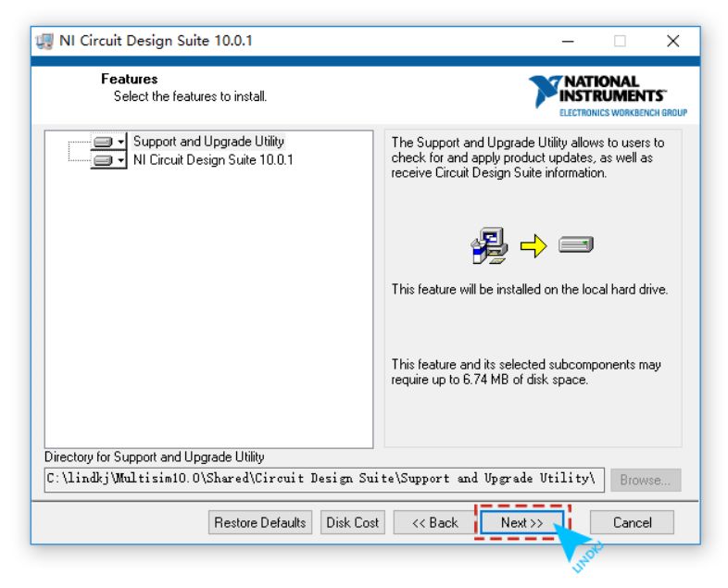The image size is (728, 588).
Task: Click the '6.74 MB of disk space' description text
Action: tap(525, 380)
